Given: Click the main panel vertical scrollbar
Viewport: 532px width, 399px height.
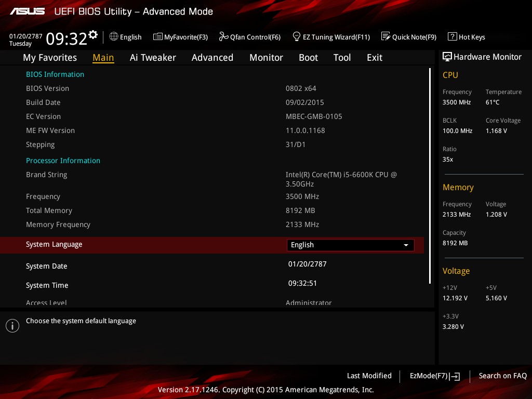Looking at the screenshot, I should 430,176.
